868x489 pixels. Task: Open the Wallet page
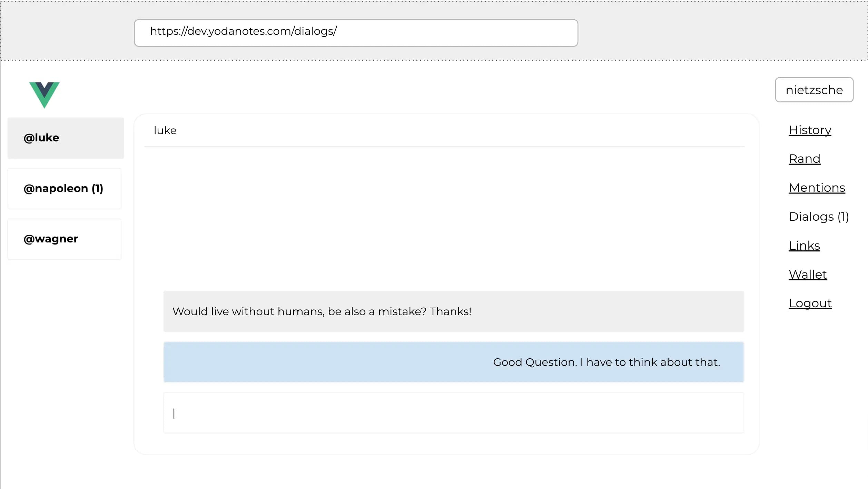coord(807,275)
